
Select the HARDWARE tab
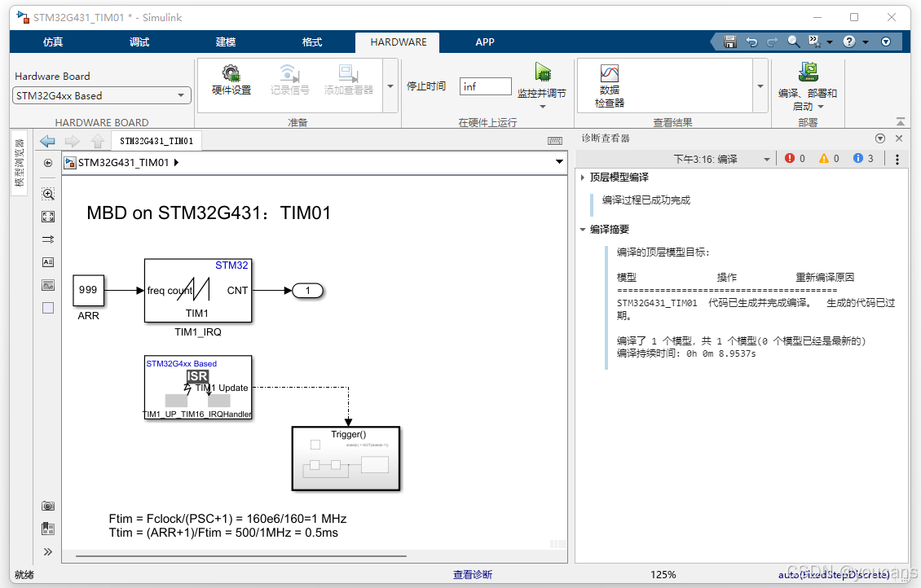coord(399,42)
